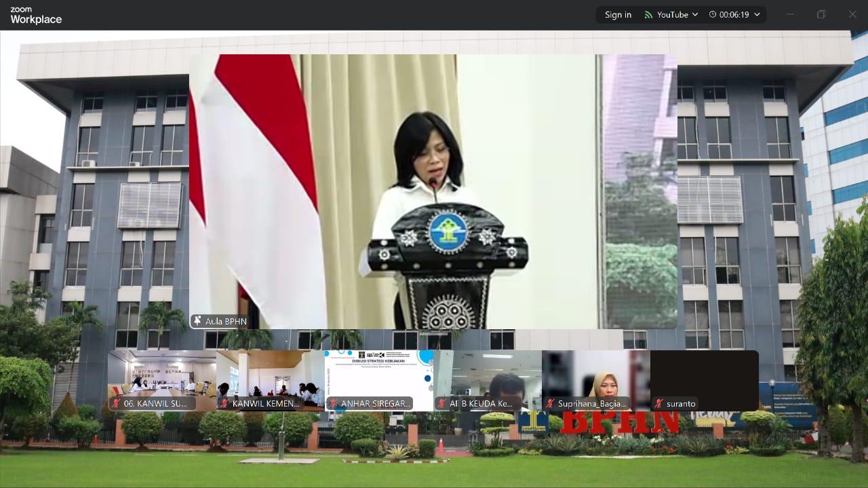The height and width of the screenshot is (488, 868).
Task: Click muted mic icon on Suprihana_Bagia tile
Action: (x=550, y=404)
